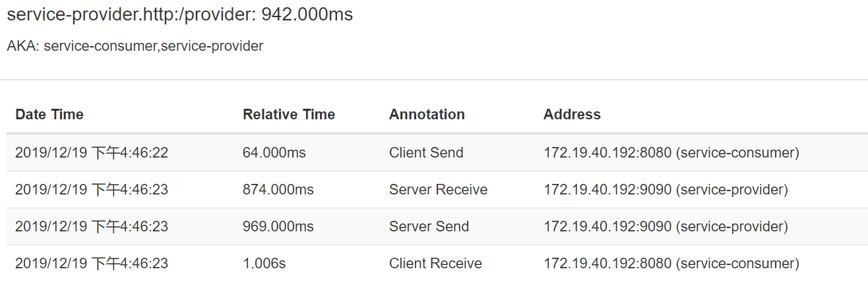Click the date 下午4:46:22 in first row
This screenshot has width=868, height=292.
(x=130, y=153)
